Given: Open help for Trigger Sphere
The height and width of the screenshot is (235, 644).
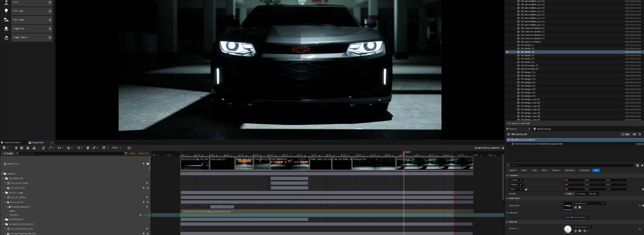Looking at the screenshot, I should click(x=50, y=38).
